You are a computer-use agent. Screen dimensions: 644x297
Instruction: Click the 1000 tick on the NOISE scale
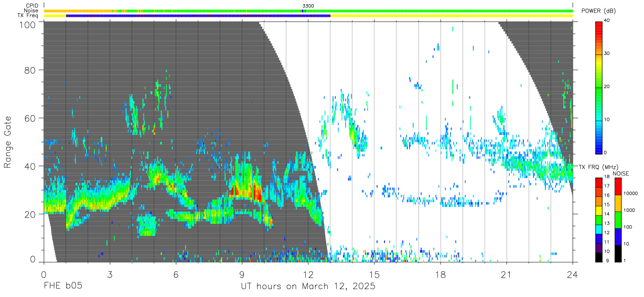pos(629,211)
